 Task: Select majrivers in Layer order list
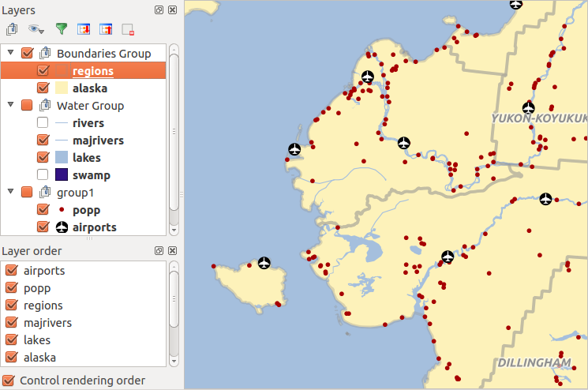[x=47, y=323]
